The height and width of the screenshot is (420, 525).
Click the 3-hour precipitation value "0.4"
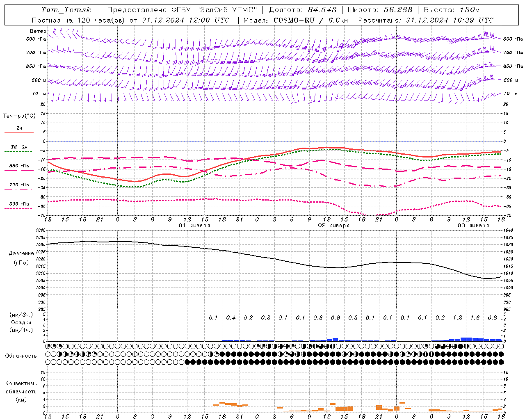click(231, 317)
